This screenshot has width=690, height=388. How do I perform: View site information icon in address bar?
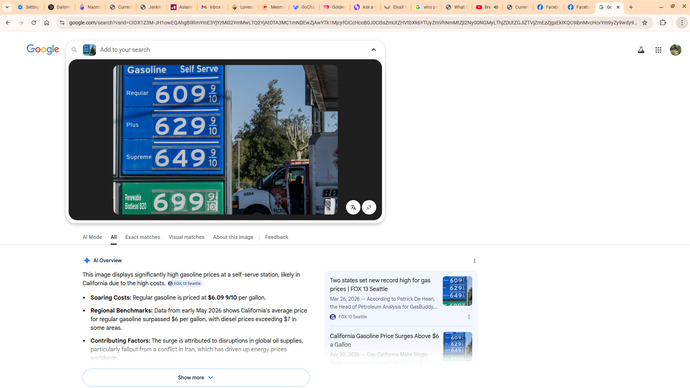[62, 22]
